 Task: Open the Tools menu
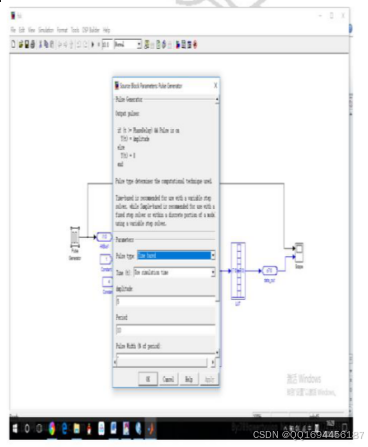coord(75,30)
